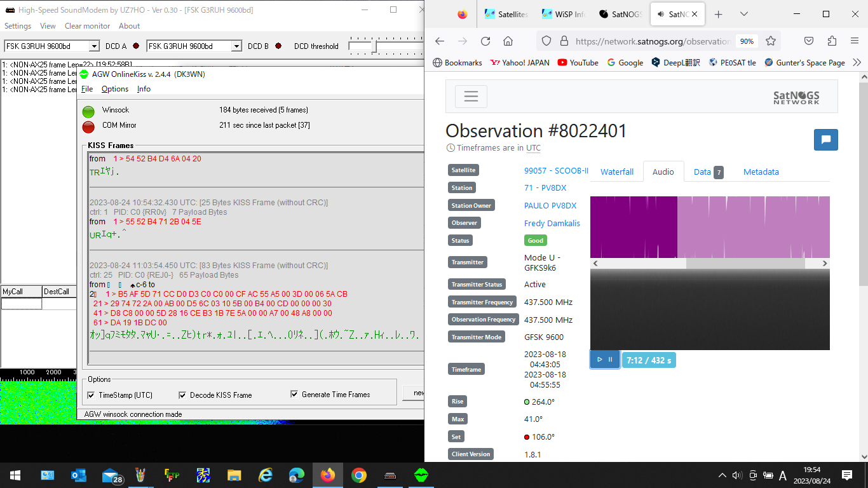The image size is (868, 488).
Task: Open SoundModem About menu
Action: pyautogui.click(x=129, y=26)
